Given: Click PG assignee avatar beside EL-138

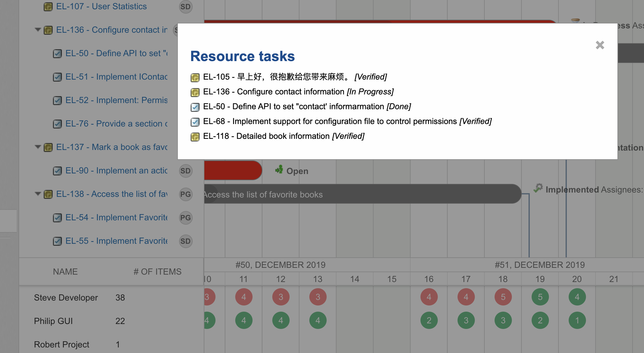Looking at the screenshot, I should click(186, 194).
